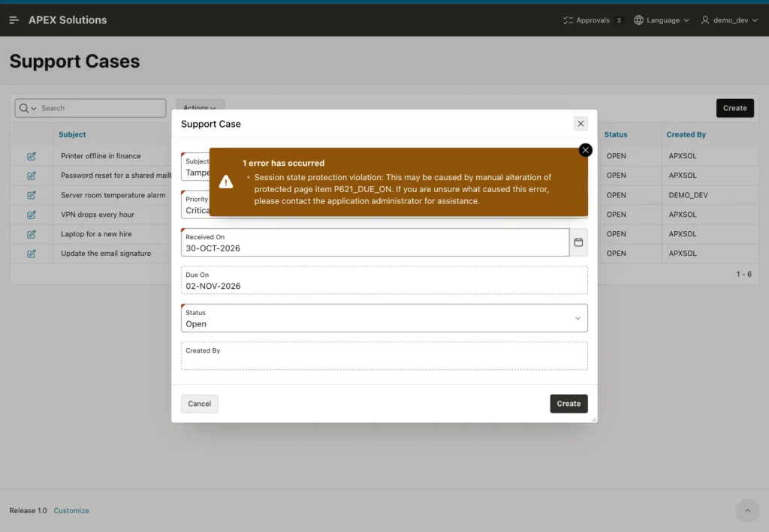Click the Received On date field

pos(375,242)
